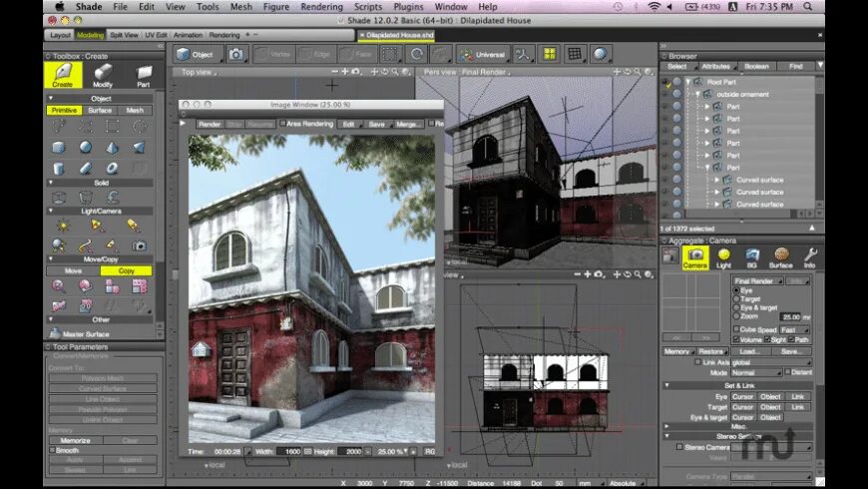Choose the point light (sun) tool
This screenshot has height=489, width=868.
click(x=63, y=226)
